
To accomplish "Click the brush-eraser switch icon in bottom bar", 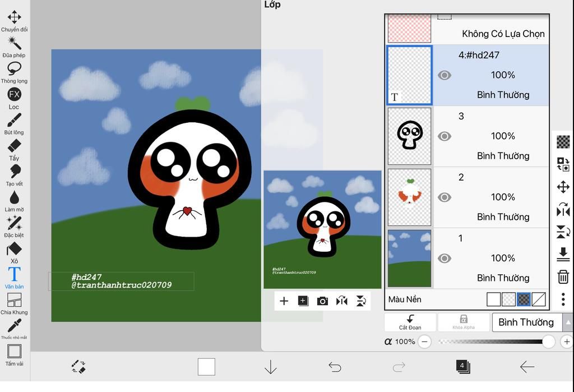I will click(78, 367).
